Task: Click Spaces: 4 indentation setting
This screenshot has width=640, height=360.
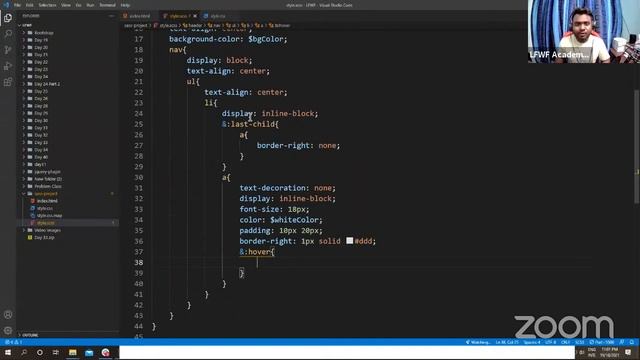Action: [x=532, y=342]
